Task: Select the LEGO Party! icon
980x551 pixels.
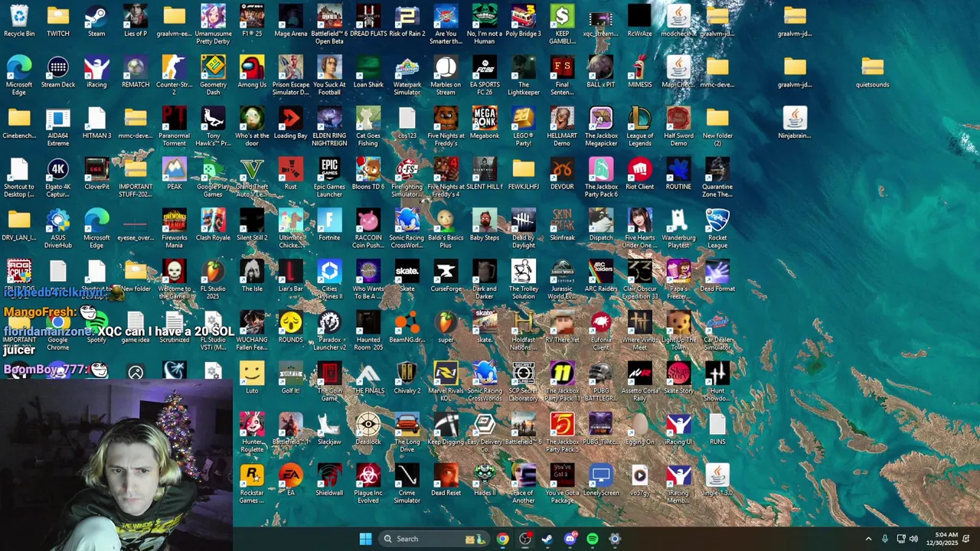Action: [524, 126]
